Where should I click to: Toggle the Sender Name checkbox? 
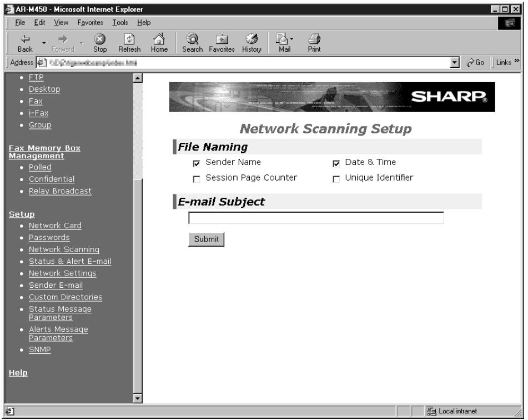coord(197,163)
